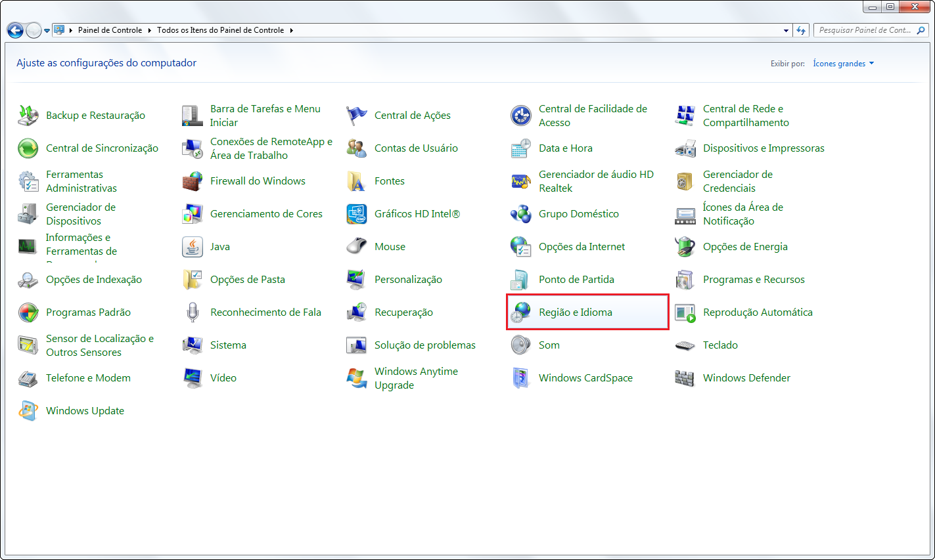
Task: Open the Região e Idioma globe icon
Action: (x=520, y=312)
